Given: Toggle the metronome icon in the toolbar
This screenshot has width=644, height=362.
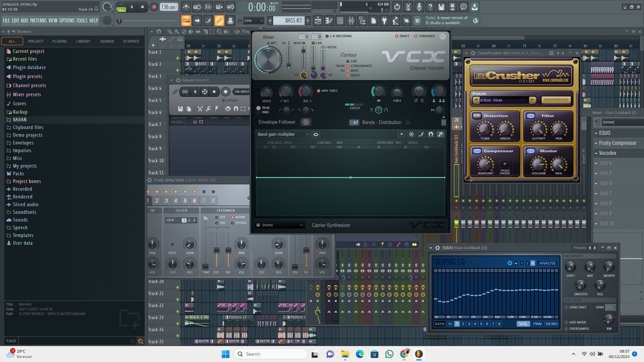Looking at the screenshot, I should (x=187, y=7).
